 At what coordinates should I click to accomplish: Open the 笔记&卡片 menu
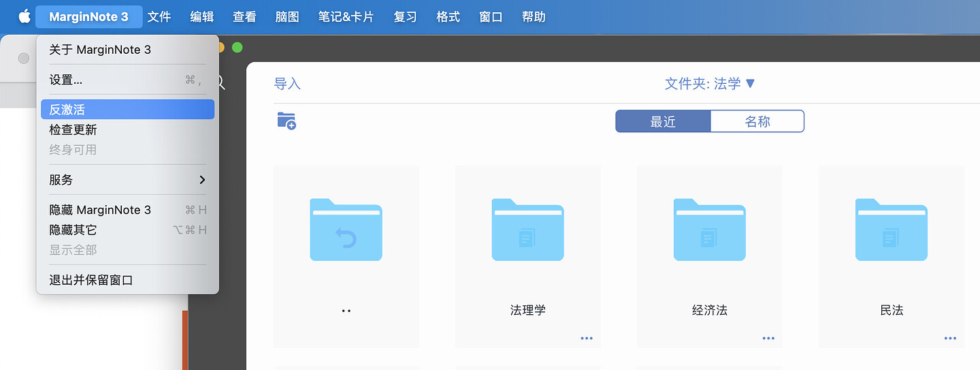pyautogui.click(x=346, y=17)
